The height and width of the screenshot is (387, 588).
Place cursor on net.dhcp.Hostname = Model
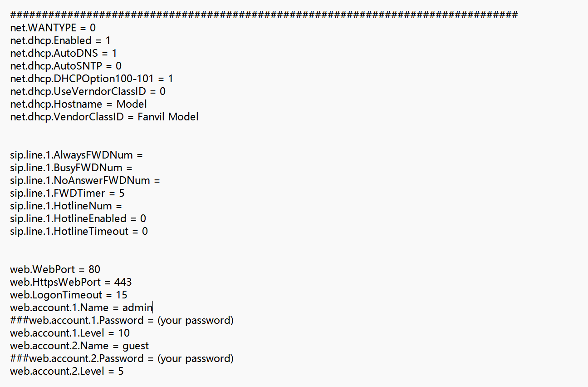click(x=78, y=104)
